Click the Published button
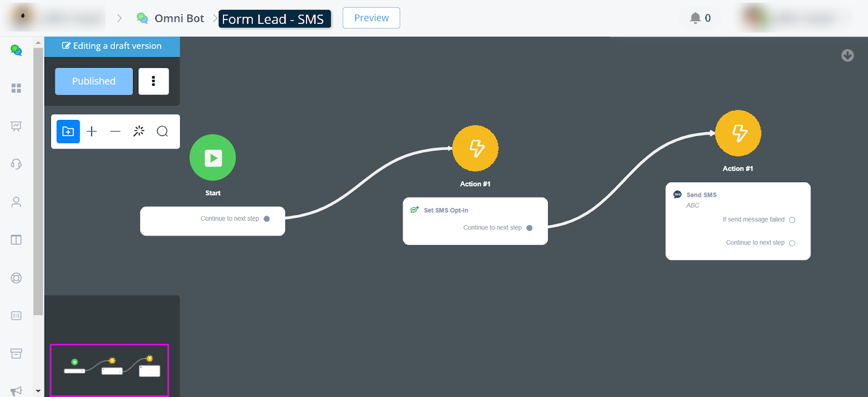Screen dimensions: 868x397 coord(94,81)
